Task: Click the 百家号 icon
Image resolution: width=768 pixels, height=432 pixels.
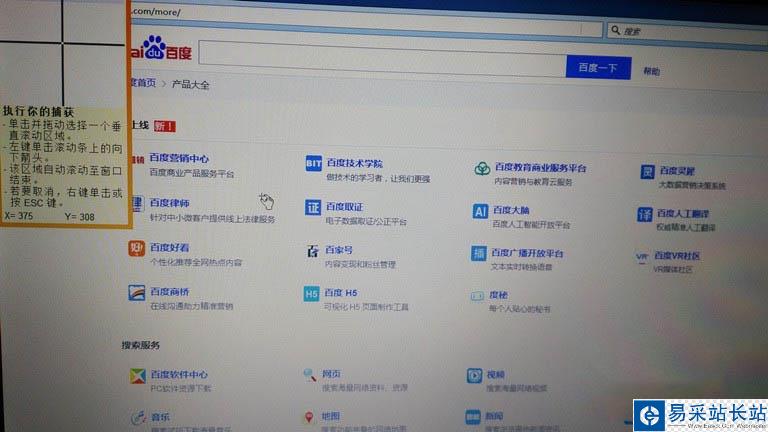Action: pyautogui.click(x=312, y=251)
